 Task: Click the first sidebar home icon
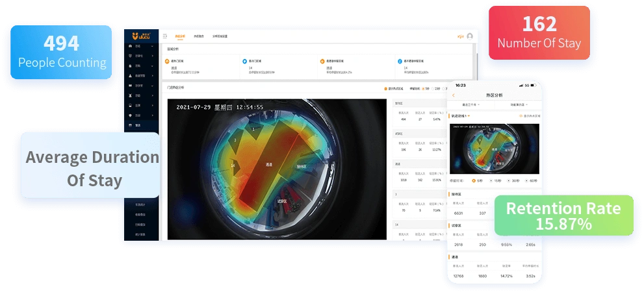pyautogui.click(x=130, y=46)
